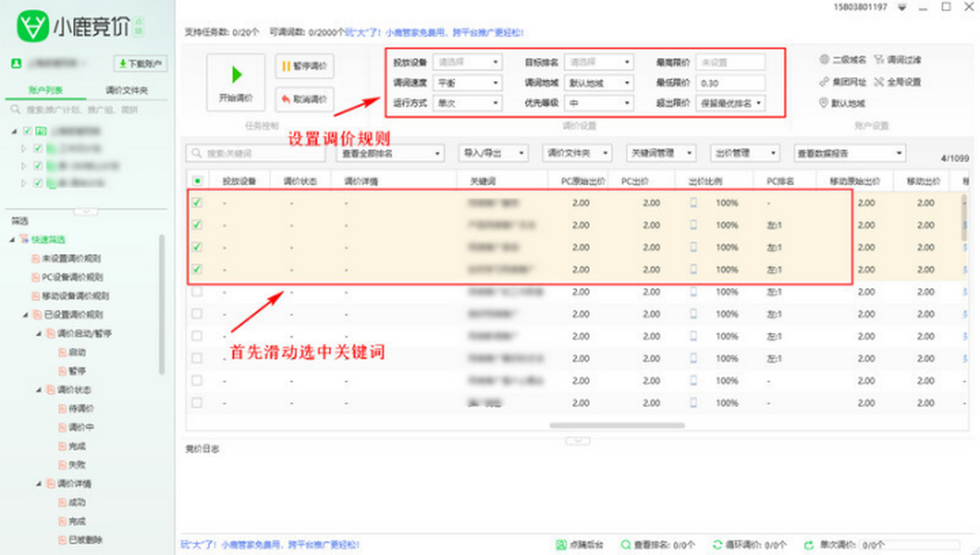The image size is (980, 555).
Task: Collapse the log panel with the chevron handle
Action: click(577, 440)
